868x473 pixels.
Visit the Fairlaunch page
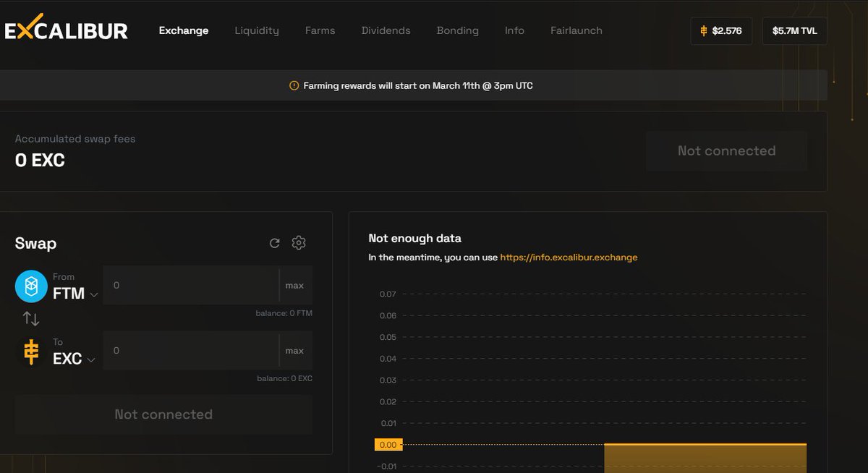pos(576,30)
